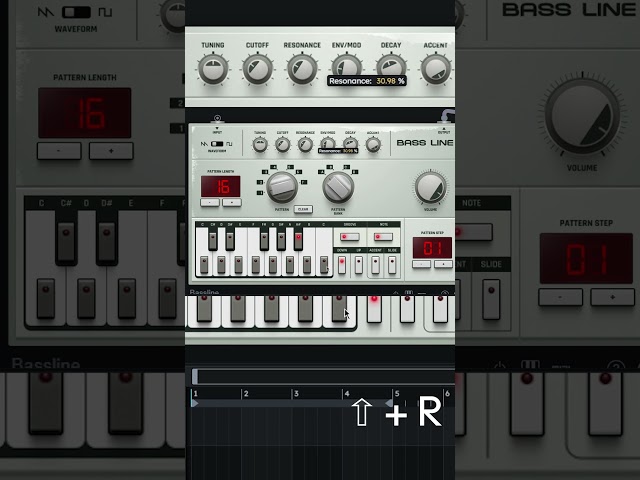The width and height of the screenshot is (640, 480).
Task: Click the F white key in center panel
Action: [256, 265]
